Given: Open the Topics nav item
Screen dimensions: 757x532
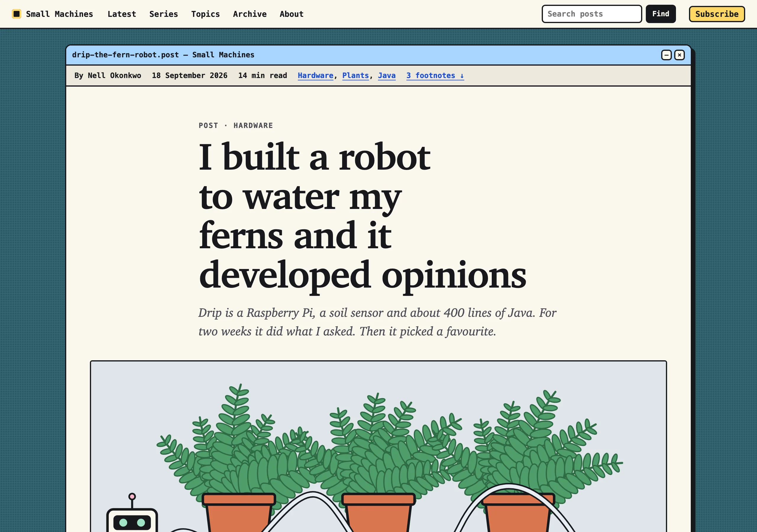Looking at the screenshot, I should [x=206, y=14].
